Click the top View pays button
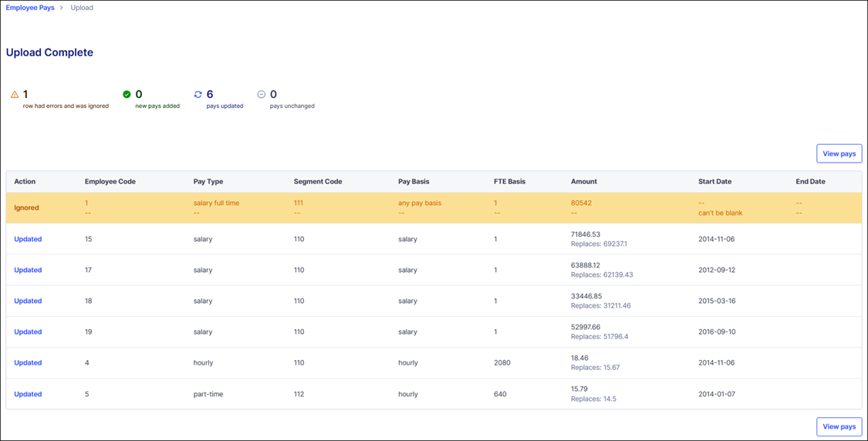Viewport: 868px width, 441px height. click(x=839, y=153)
